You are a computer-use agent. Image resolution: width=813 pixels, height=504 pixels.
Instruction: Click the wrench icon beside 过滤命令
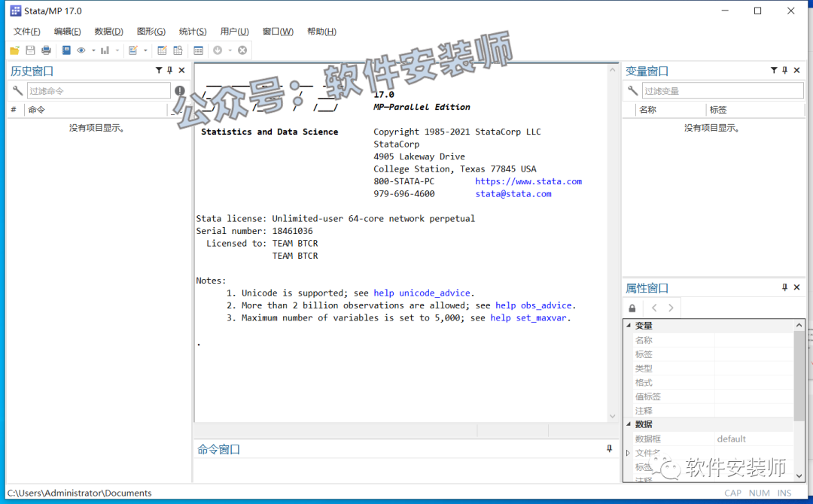pos(17,91)
